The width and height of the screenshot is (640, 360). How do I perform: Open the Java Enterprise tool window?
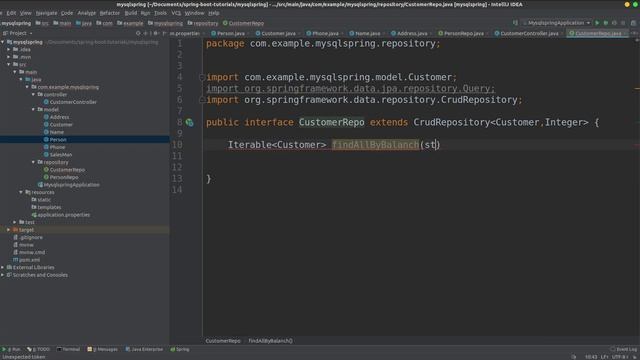click(144, 349)
